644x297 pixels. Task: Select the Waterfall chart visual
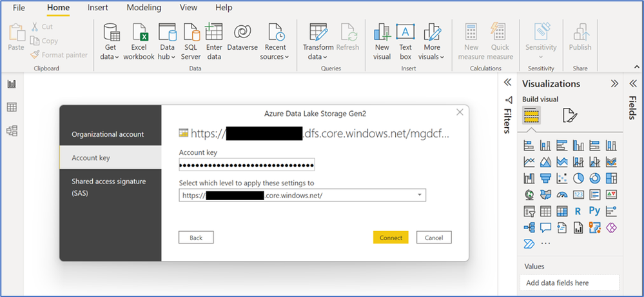pyautogui.click(x=529, y=178)
